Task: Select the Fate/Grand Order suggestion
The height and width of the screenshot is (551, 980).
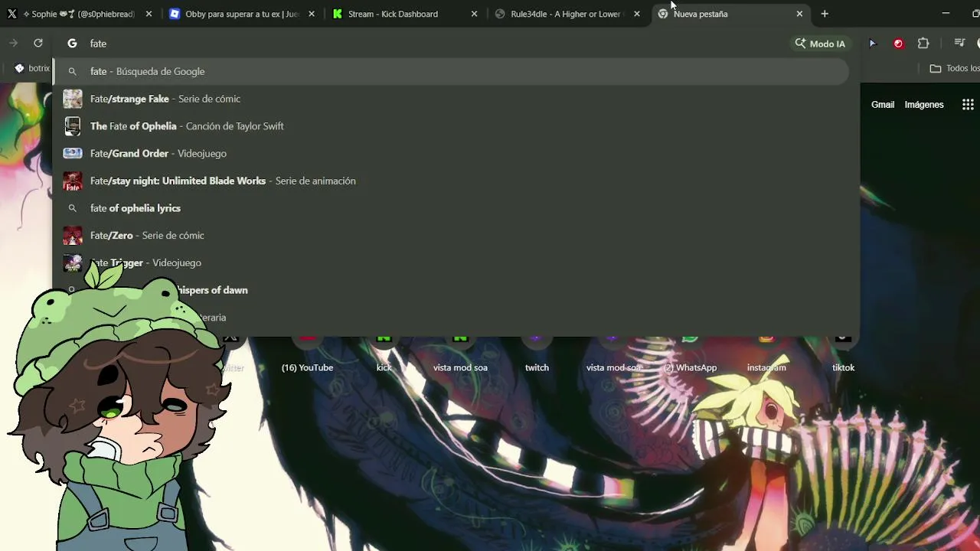Action: click(x=451, y=153)
